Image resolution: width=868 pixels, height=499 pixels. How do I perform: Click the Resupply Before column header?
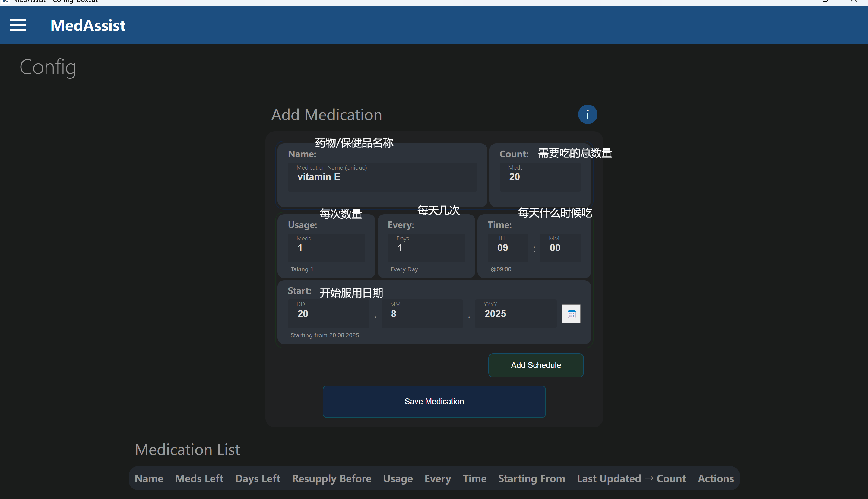(331, 478)
